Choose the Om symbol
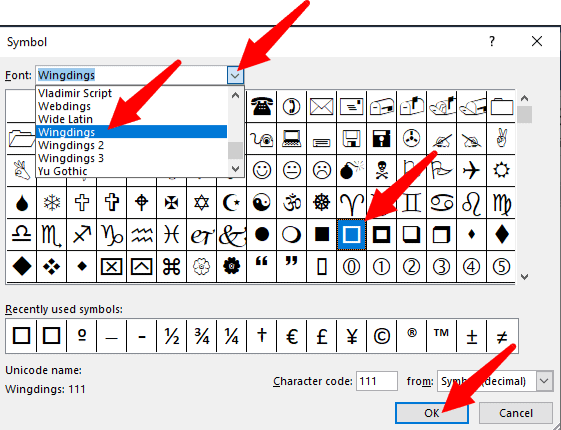Image resolution: width=561 pixels, height=430 pixels. (292, 203)
